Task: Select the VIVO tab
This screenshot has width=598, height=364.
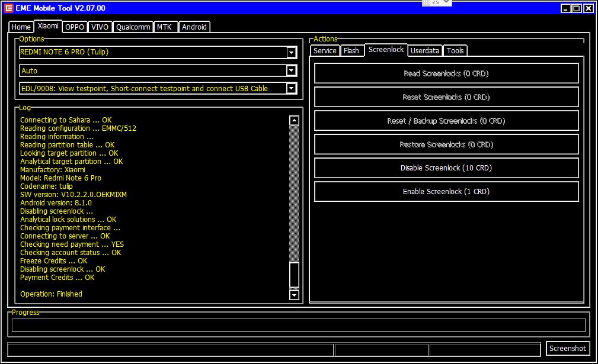Action: (x=100, y=27)
